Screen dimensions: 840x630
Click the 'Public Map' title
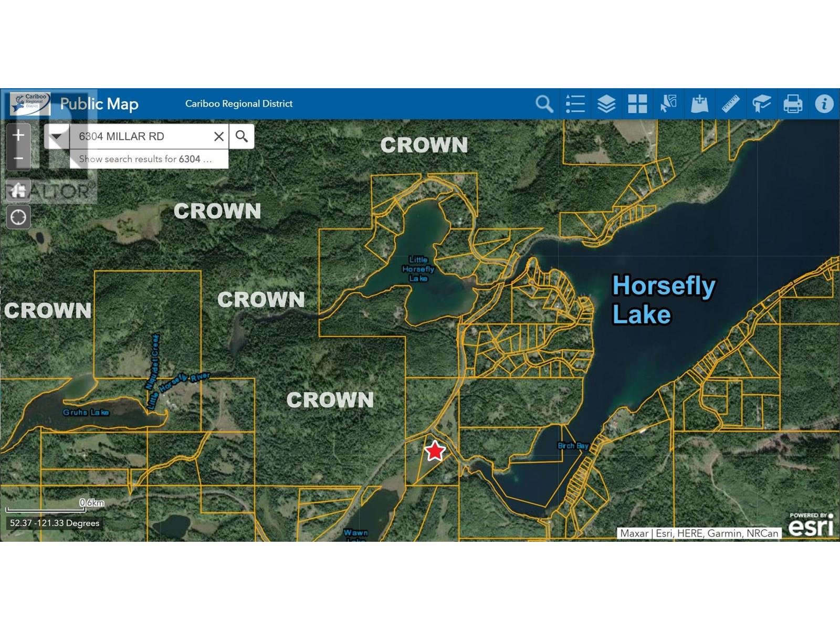(99, 104)
